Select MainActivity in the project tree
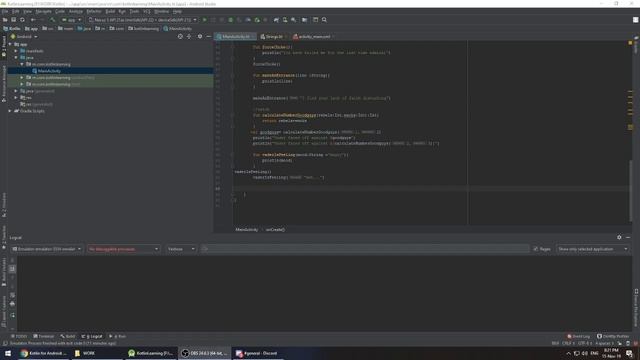This screenshot has width=640, height=360. pos(49,71)
